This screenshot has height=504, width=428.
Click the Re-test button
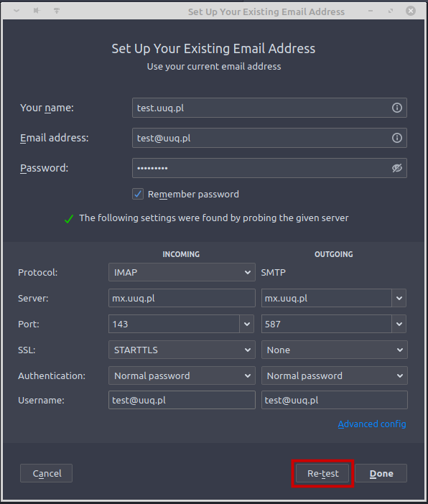(322, 473)
